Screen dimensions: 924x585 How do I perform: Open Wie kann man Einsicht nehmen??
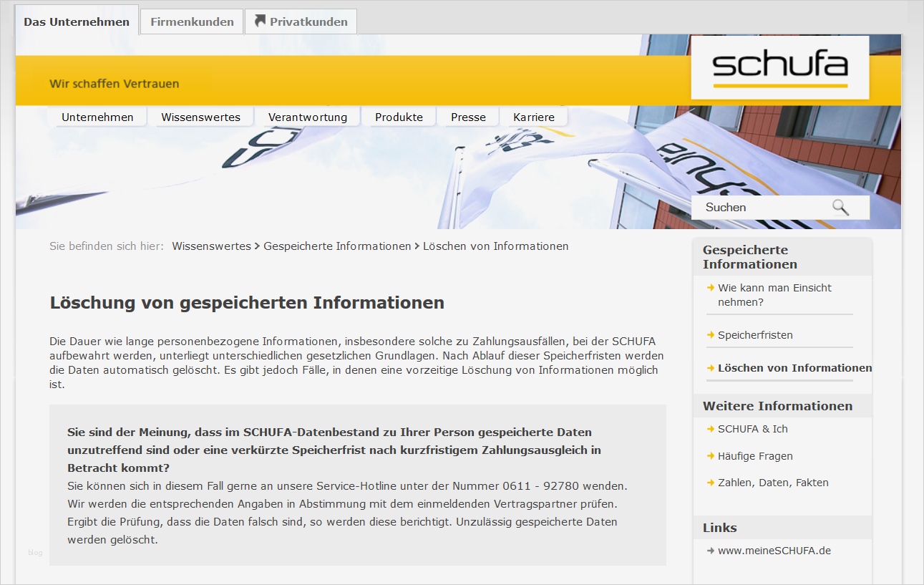click(x=774, y=294)
